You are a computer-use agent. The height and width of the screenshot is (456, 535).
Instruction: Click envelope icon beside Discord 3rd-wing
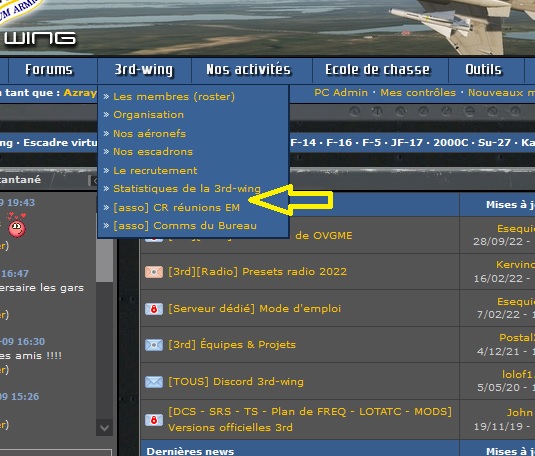pos(154,382)
